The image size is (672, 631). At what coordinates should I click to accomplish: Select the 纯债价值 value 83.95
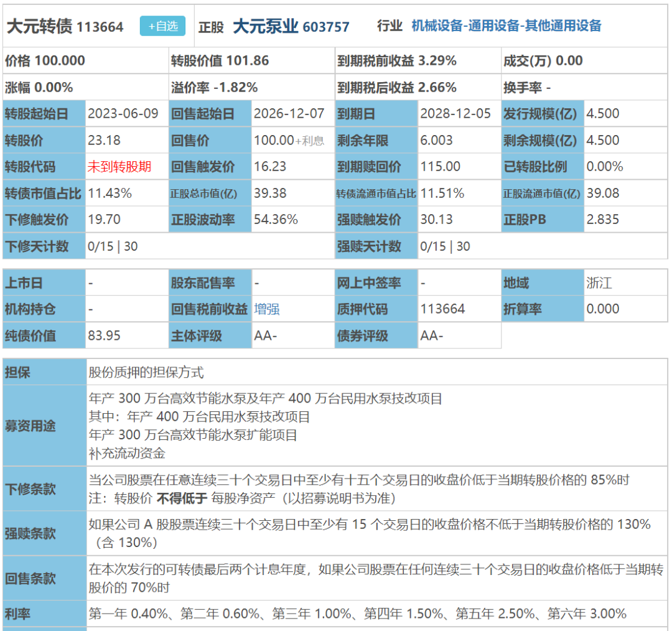pos(104,335)
